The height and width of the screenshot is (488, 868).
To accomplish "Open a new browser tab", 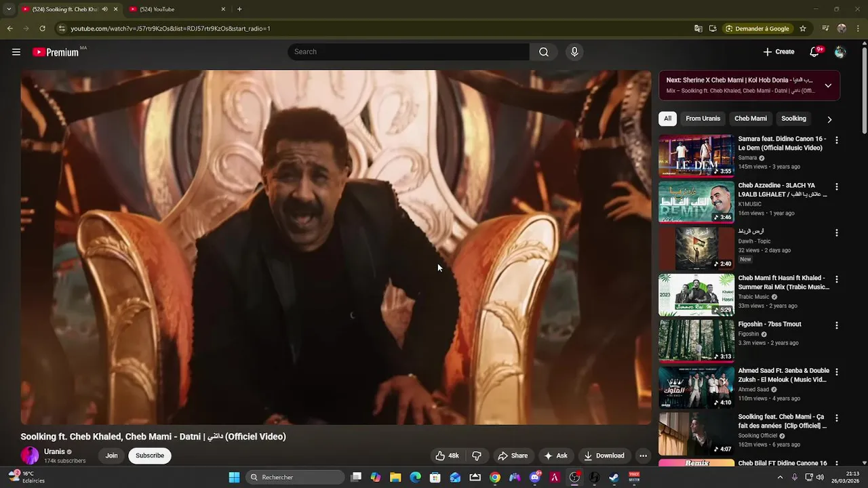I will [x=239, y=9].
